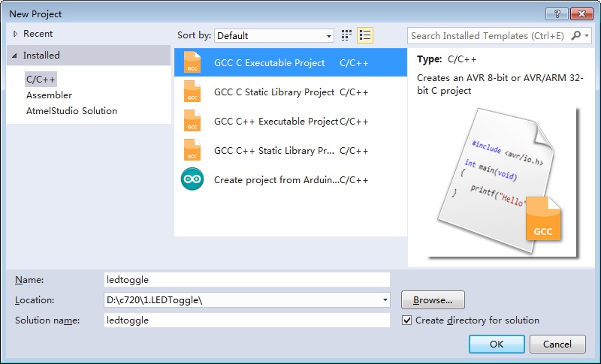The image size is (601, 364).
Task: Click the Browse... button
Action: tap(433, 300)
